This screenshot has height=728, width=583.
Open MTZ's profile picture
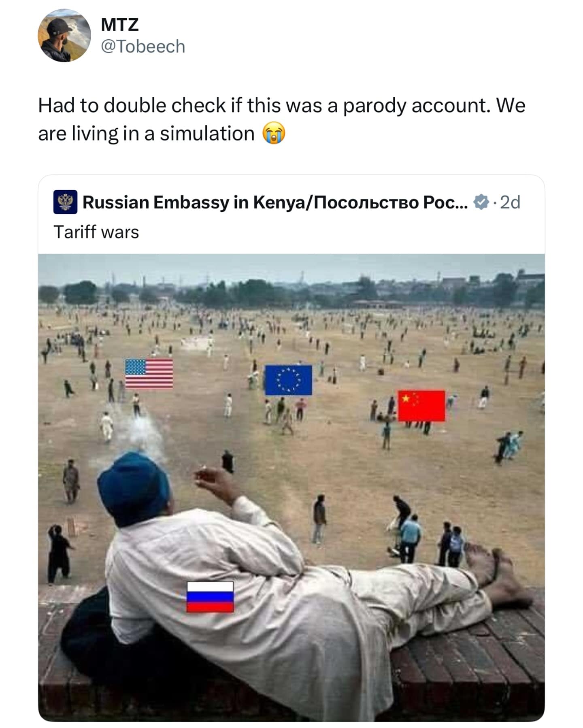[64, 36]
